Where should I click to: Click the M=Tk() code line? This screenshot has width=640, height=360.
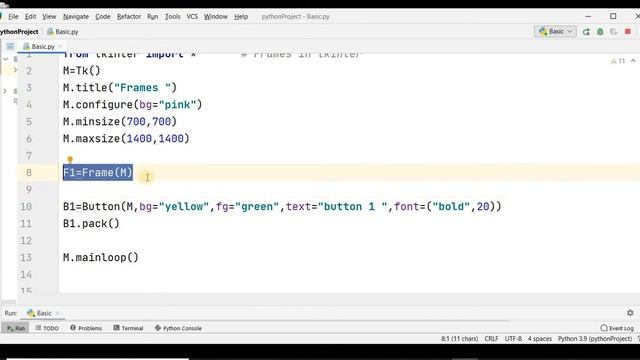(82, 71)
